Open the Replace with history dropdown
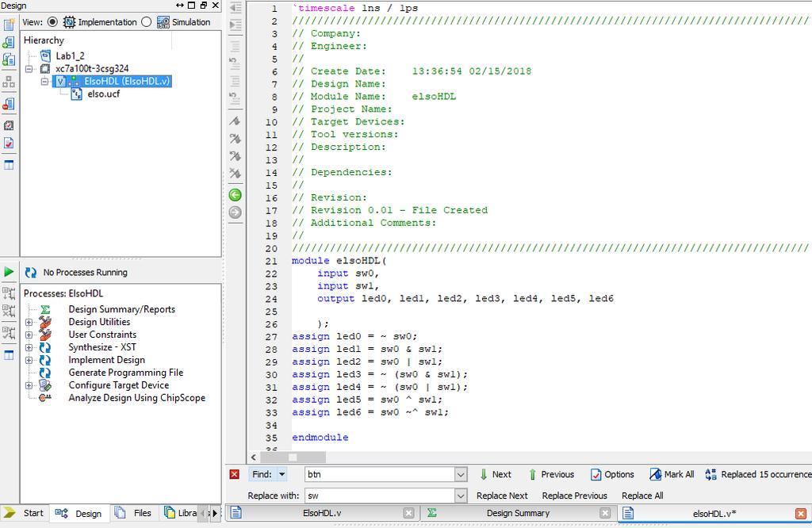The height and width of the screenshot is (528, 812). 461,496
